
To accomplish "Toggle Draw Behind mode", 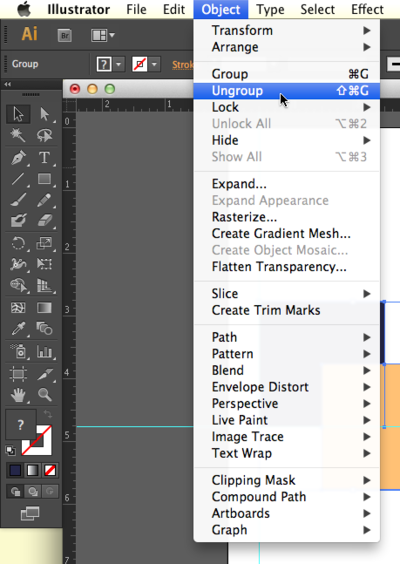I will [x=33, y=491].
